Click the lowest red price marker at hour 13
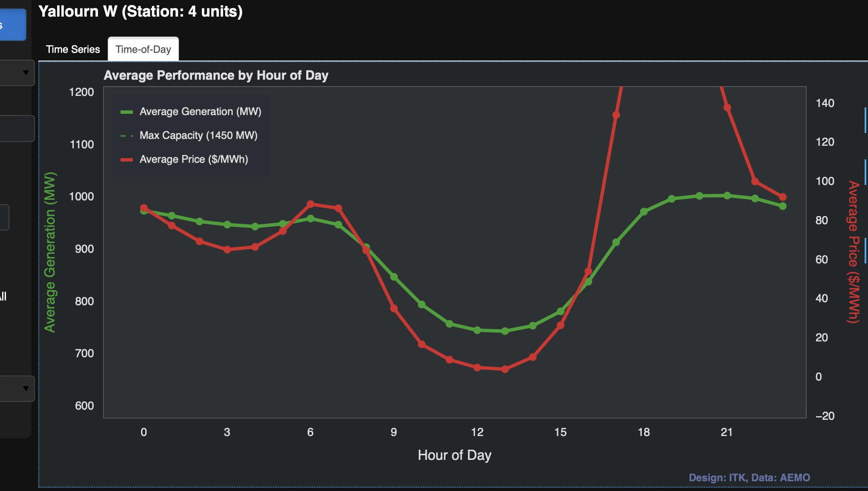Viewport: 868px width, 491px height. coord(505,369)
